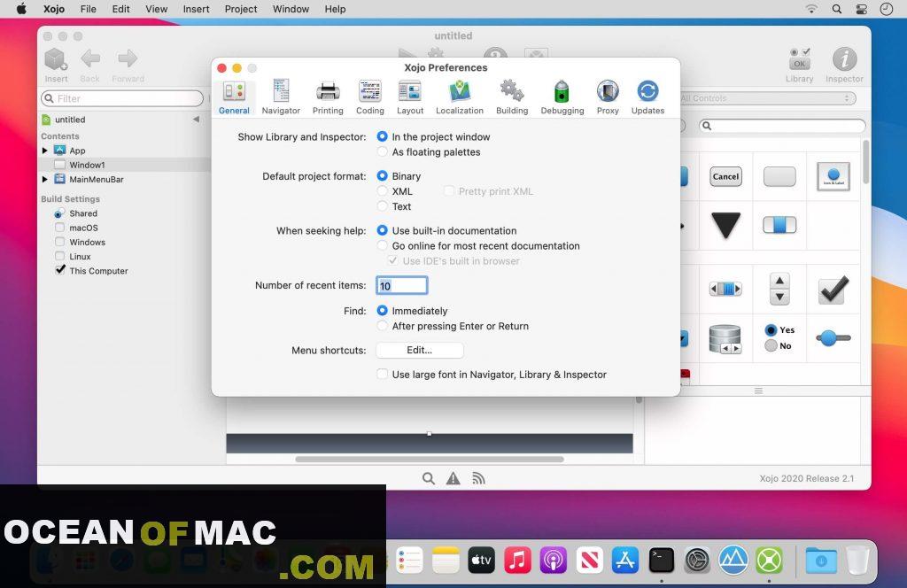The width and height of the screenshot is (907, 588).
Task: Select the Cancel button control in Library
Action: [x=726, y=176]
